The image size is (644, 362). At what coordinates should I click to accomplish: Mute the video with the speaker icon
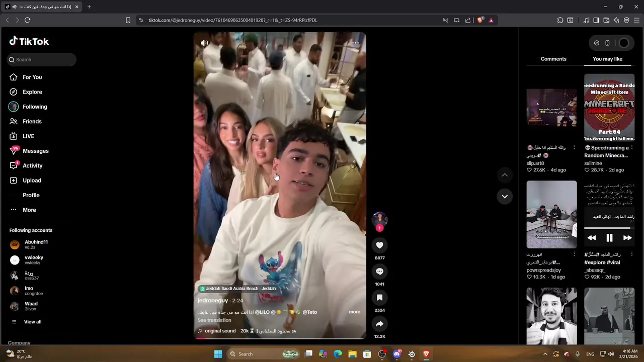(x=204, y=43)
